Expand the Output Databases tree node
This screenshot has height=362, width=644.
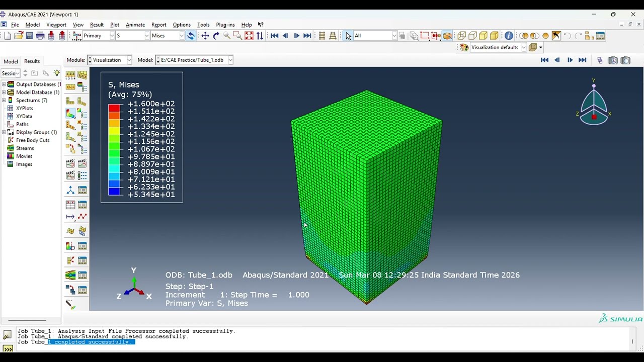tap(4, 84)
